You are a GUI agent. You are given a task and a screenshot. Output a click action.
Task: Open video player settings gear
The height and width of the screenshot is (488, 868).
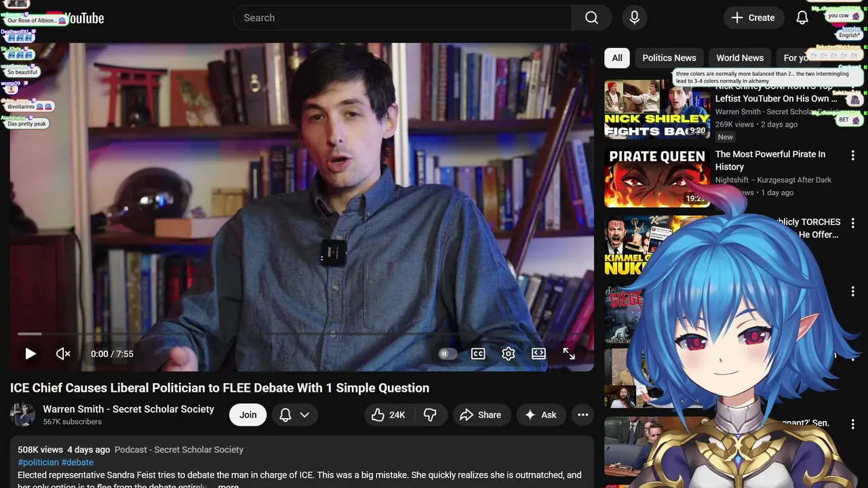[x=509, y=354]
